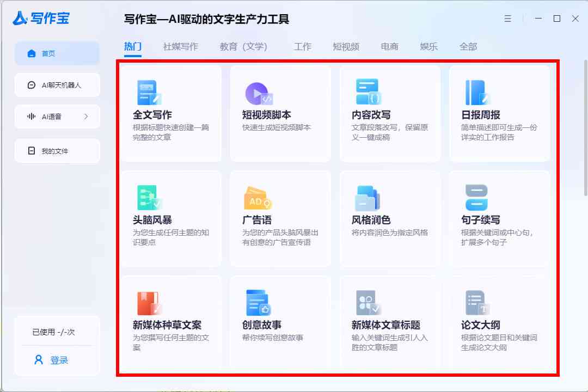Click the 内容改写 card icon
The image size is (588, 392).
tap(368, 92)
